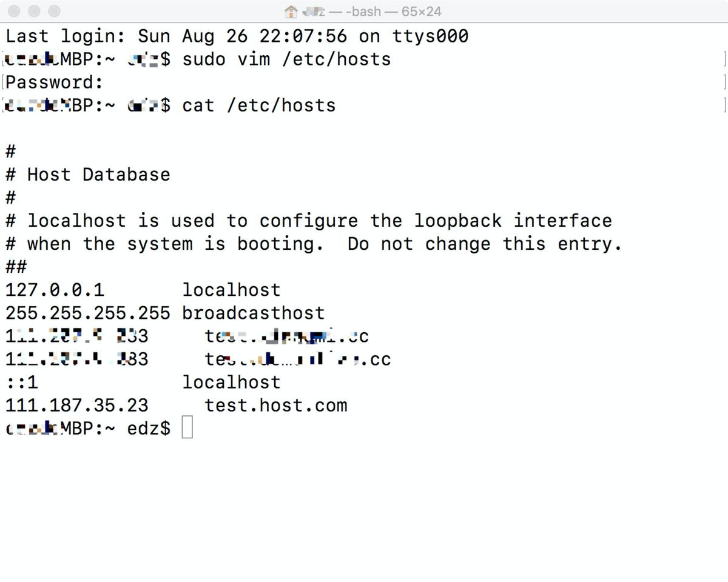
Task: Click the "# Host Database" comment line
Action: 88,175
